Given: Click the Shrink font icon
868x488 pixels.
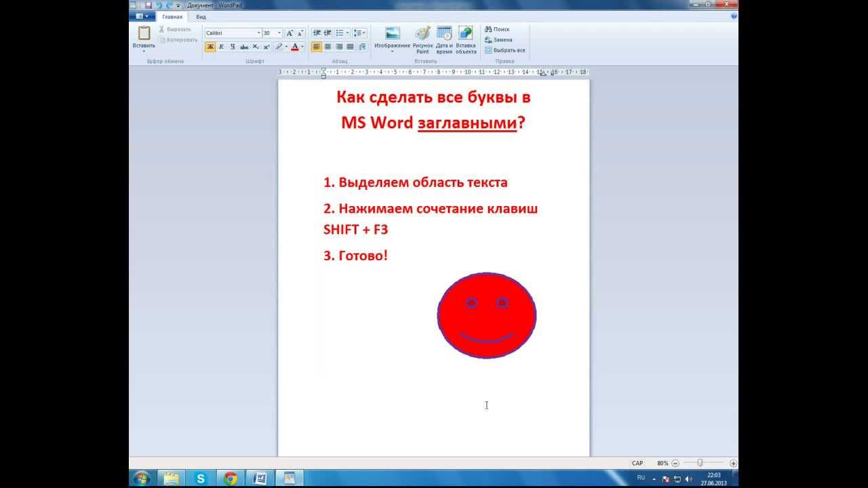Looking at the screenshot, I should [300, 33].
